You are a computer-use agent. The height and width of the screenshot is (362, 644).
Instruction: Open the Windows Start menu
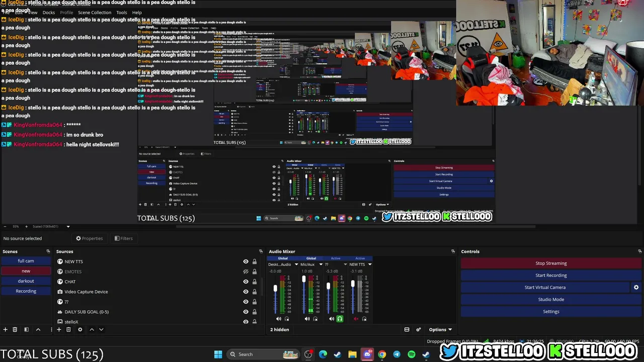click(218, 354)
